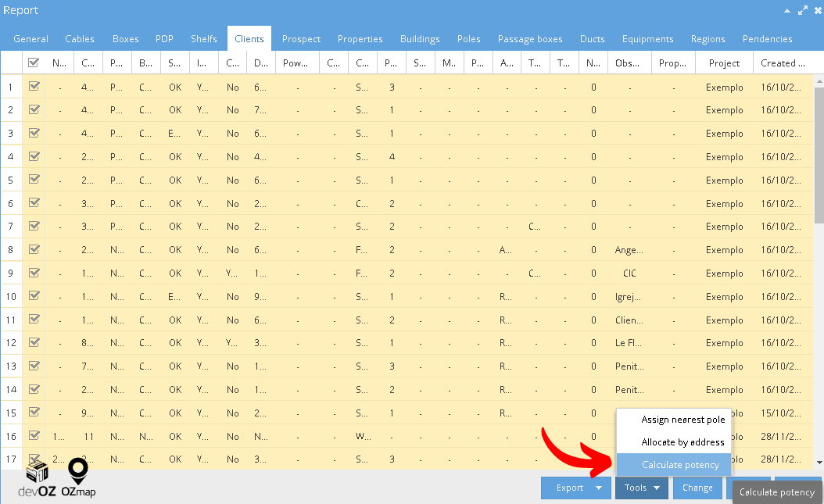Open the POP tab
Screen dimensions: 824x504
point(164,39)
